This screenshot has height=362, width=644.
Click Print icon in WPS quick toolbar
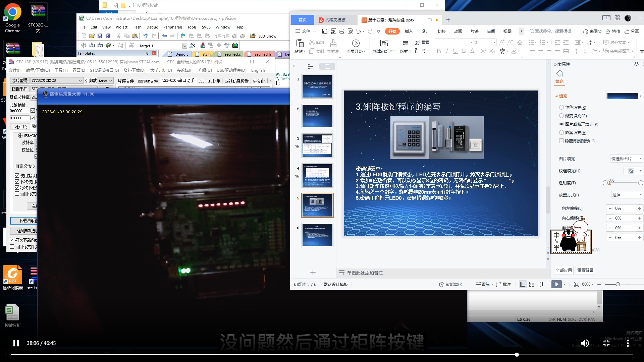[x=341, y=31]
